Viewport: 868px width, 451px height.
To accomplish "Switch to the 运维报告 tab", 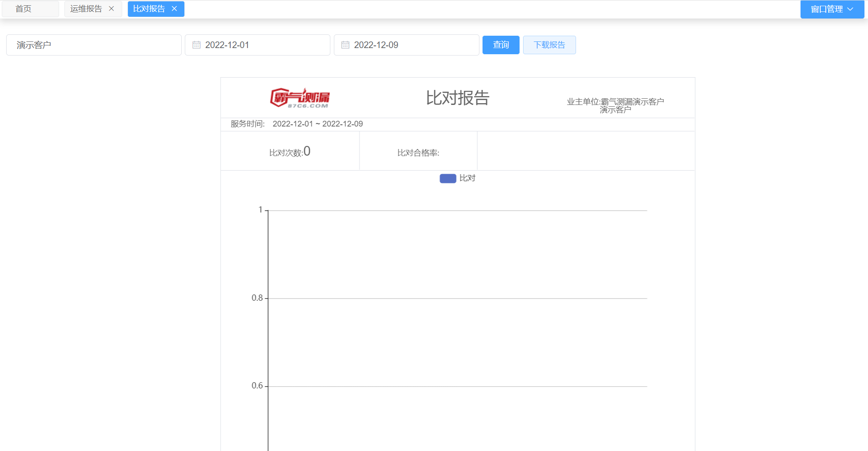I will point(86,9).
